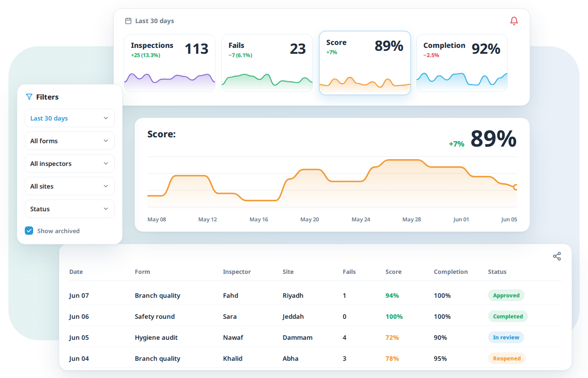Click inspector name Fahd
Image resolution: width=588 pixels, height=378 pixels.
pos(231,296)
